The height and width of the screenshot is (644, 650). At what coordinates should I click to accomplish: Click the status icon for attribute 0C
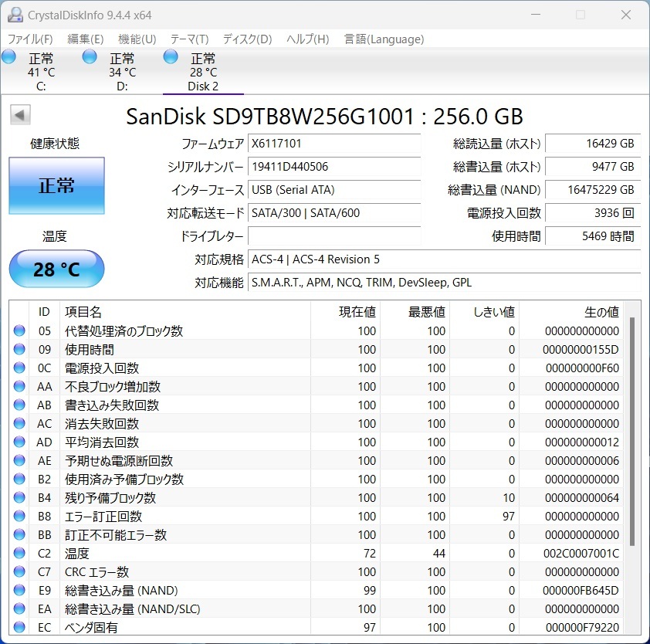coord(19,368)
